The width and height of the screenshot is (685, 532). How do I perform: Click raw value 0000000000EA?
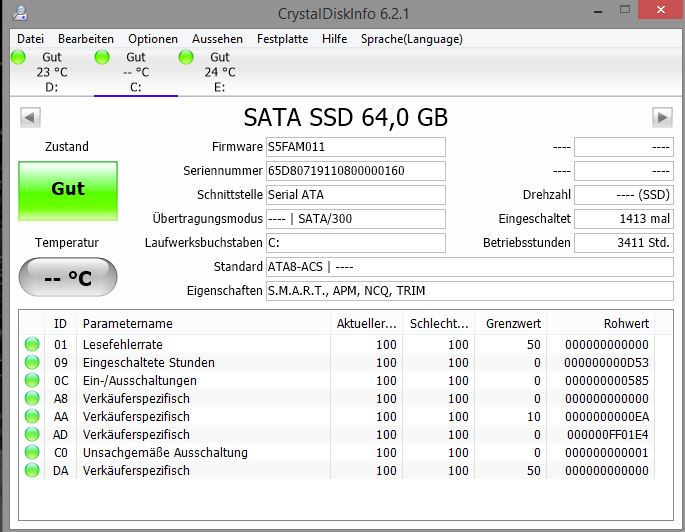606,417
